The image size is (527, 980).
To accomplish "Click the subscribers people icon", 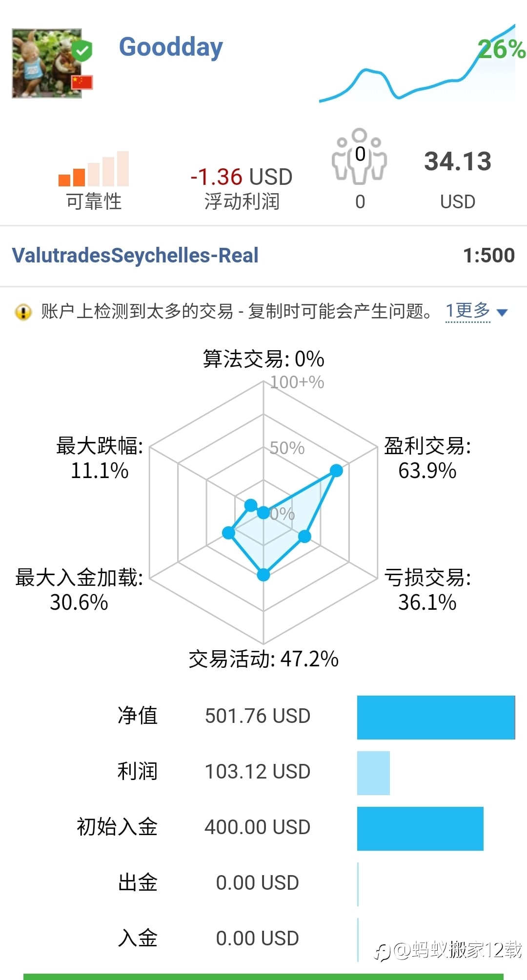I will point(359,156).
